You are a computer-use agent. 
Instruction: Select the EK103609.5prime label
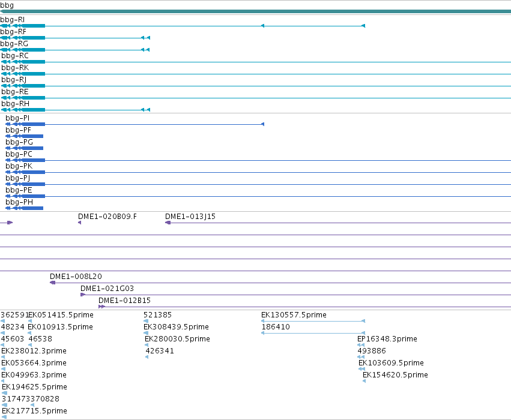point(391,363)
